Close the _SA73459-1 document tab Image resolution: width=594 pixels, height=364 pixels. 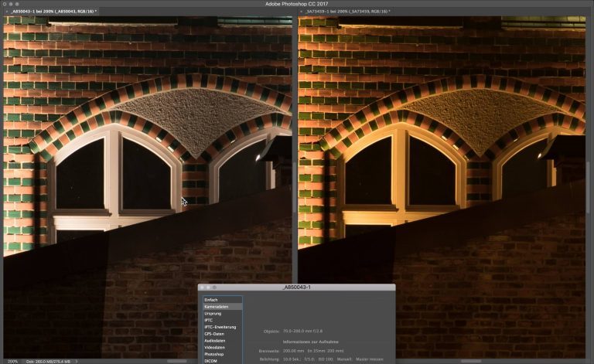[301, 12]
